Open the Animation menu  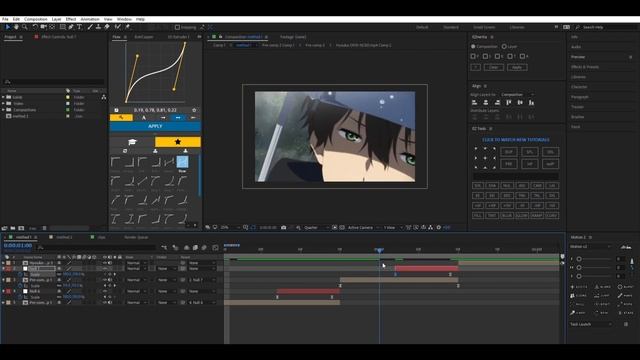coord(90,19)
